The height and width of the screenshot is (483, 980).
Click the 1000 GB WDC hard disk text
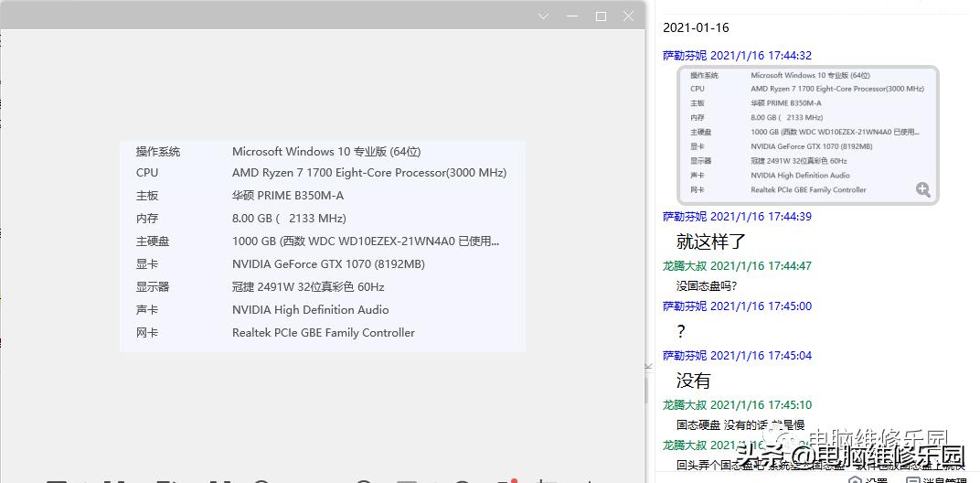[x=366, y=241]
